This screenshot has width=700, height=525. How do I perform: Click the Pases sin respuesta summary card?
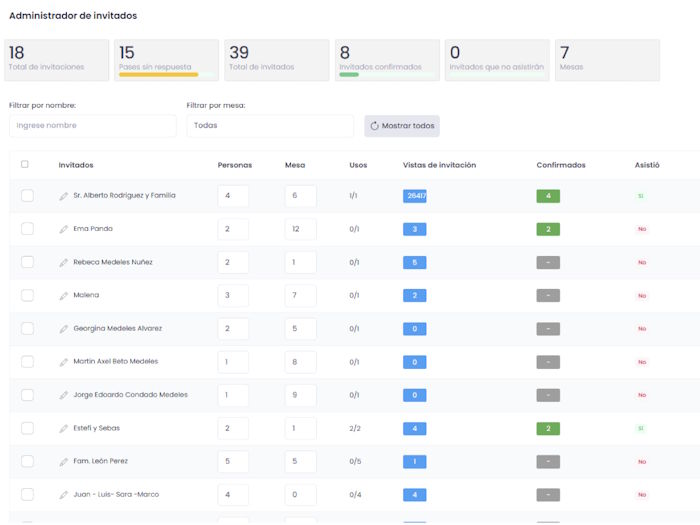tap(166, 59)
